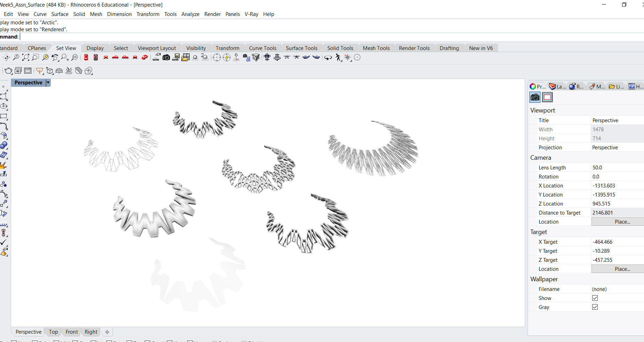Switch to the Top viewport tab
Screen dimensions: 644x342
click(x=53, y=332)
